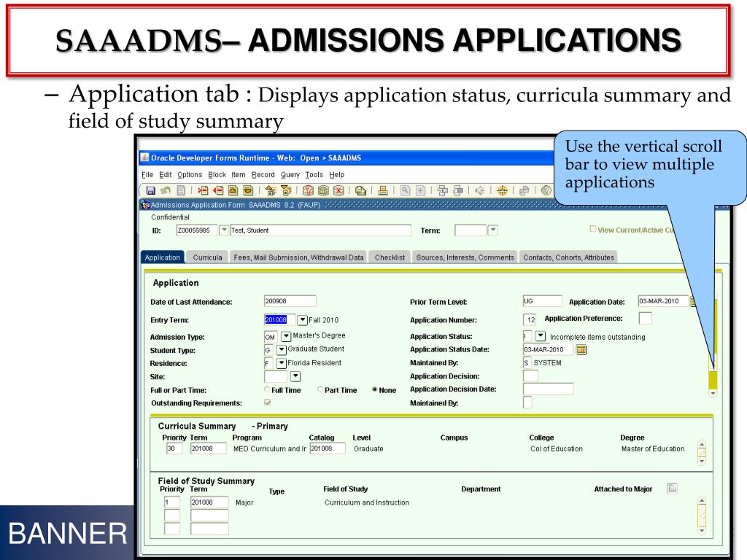Open calendar next to Application Status Date

[581, 349]
